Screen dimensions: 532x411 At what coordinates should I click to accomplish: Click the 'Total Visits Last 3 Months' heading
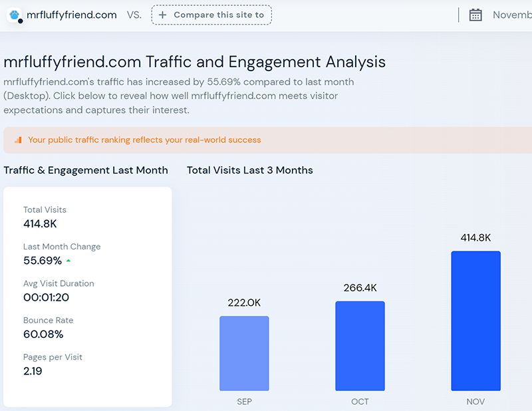(249, 170)
